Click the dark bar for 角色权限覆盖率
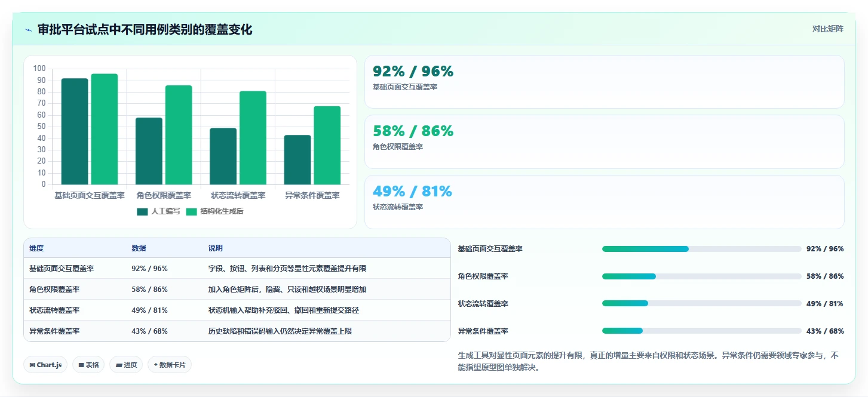The image size is (868, 397). tap(149, 151)
